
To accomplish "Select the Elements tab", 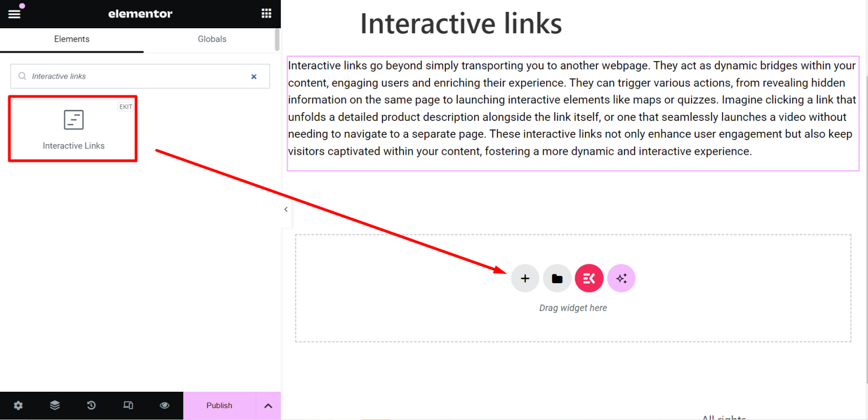I will pos(72,39).
